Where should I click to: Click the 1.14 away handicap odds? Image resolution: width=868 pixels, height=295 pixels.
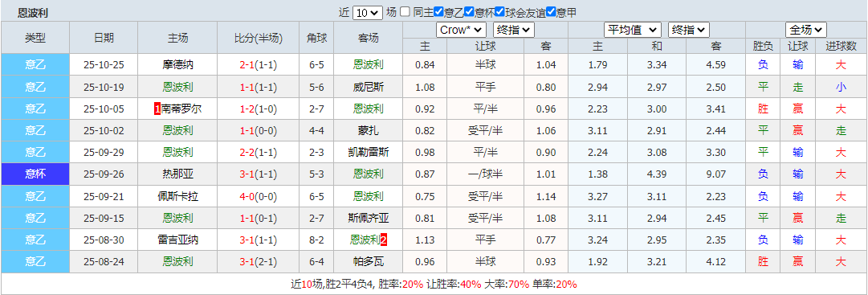(x=546, y=196)
